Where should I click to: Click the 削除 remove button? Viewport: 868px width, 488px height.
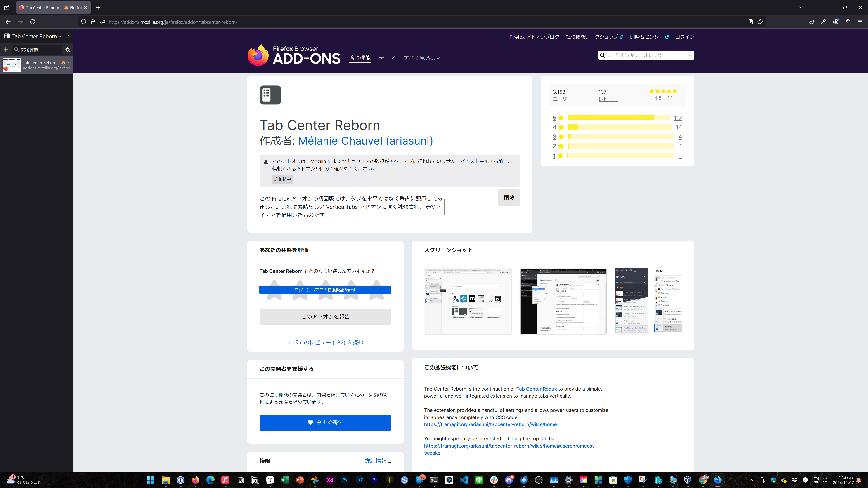click(509, 197)
